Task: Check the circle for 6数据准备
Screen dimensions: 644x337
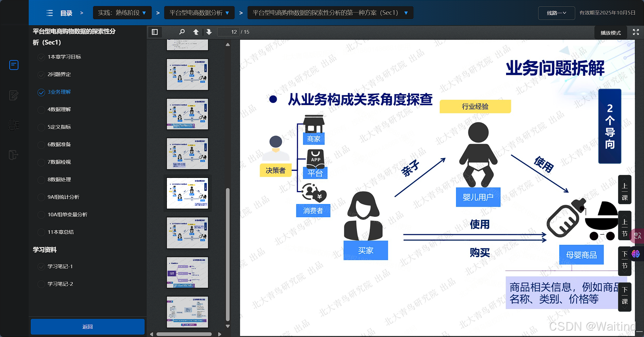Action: click(41, 145)
